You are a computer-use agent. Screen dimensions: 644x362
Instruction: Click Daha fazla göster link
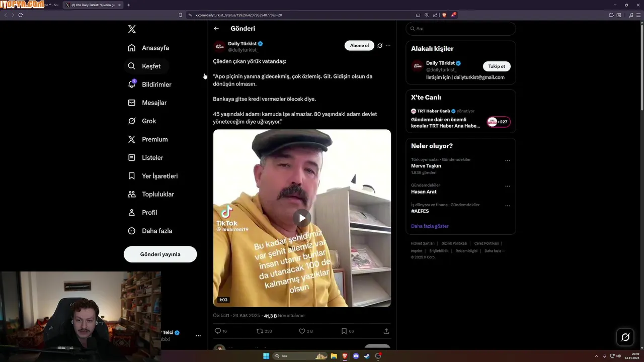point(430,226)
